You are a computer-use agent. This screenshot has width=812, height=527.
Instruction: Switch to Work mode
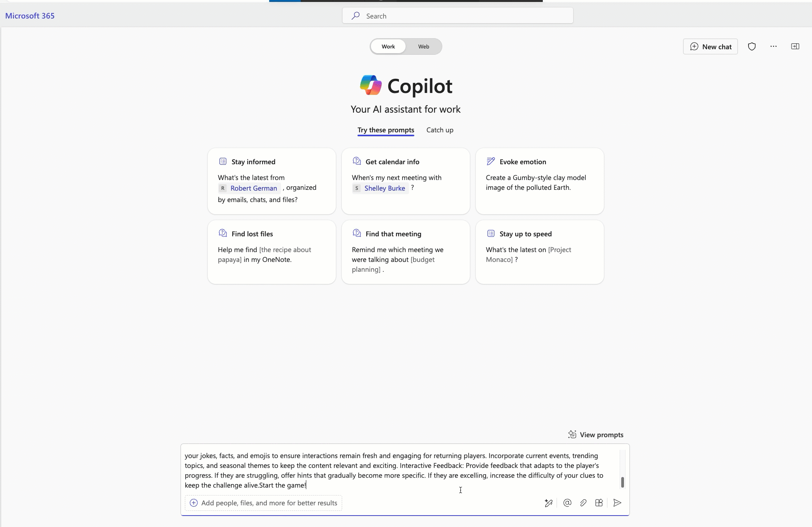coord(388,46)
